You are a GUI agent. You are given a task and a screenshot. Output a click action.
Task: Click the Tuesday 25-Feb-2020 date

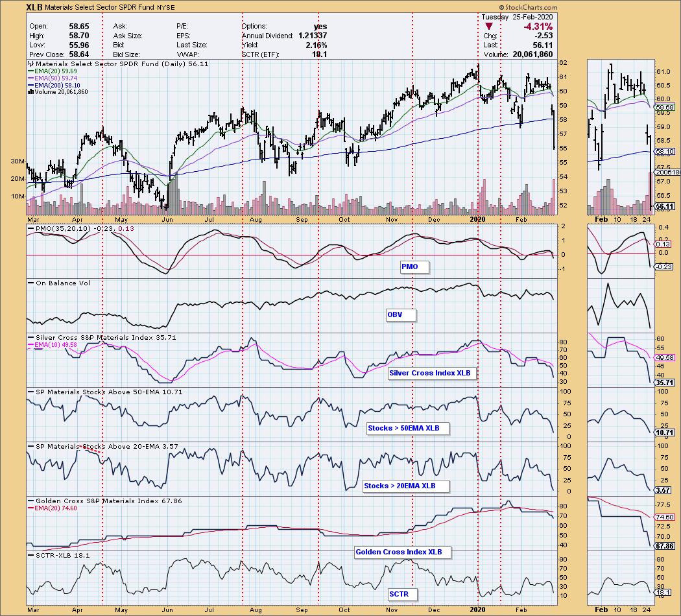coord(517,17)
